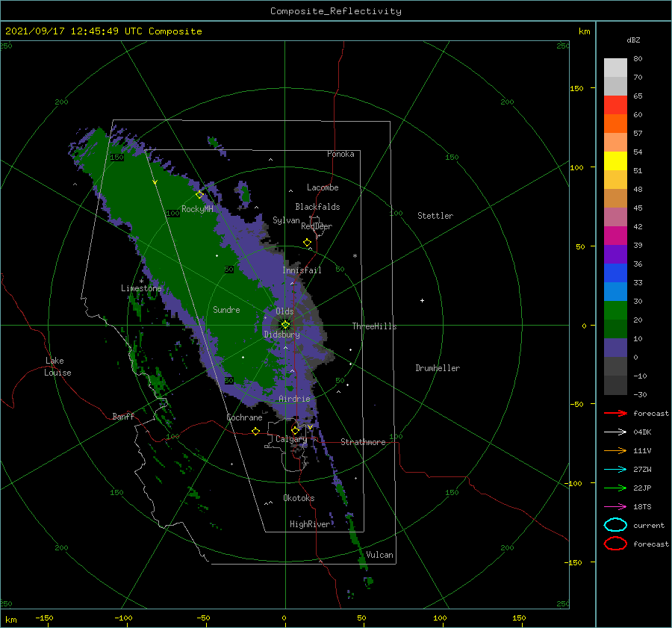The image size is (672, 628).
Task: Select the slate purple 10 dBZ swatch
Action: pos(615,347)
